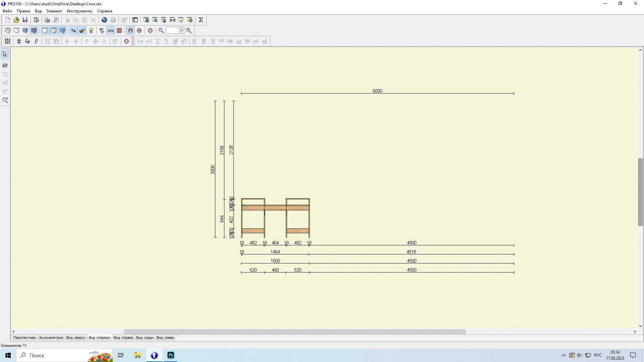Click the vertical scrollbar down arrow
Screen dimensions: 644x362
[x=640, y=326]
